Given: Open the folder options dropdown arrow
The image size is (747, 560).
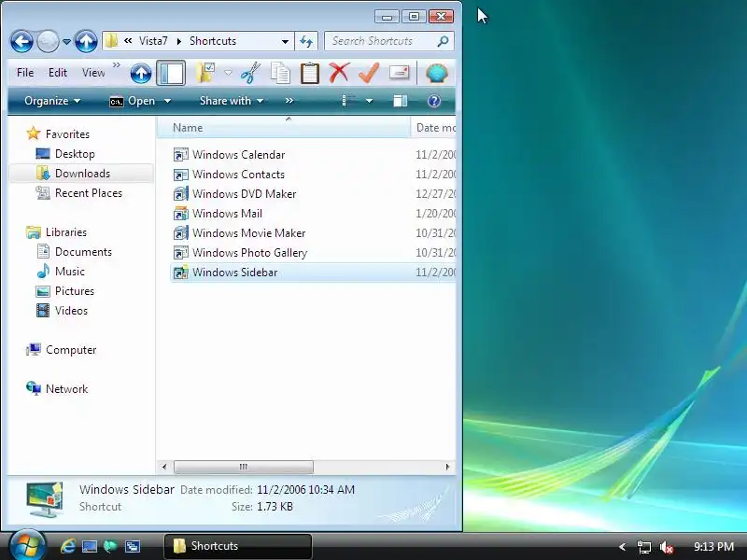Looking at the screenshot, I should pyautogui.click(x=228, y=74).
